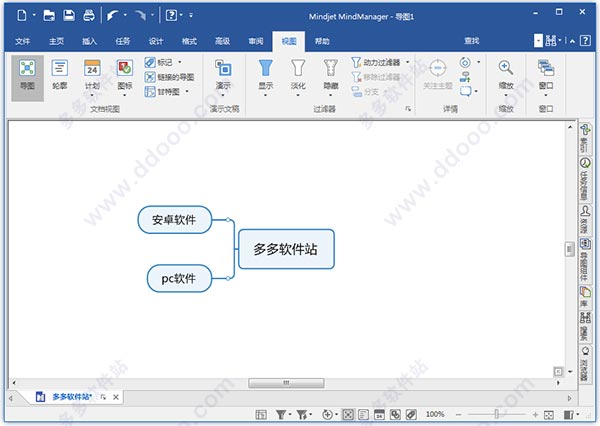Switch to the 主页 Home tab

[56, 41]
